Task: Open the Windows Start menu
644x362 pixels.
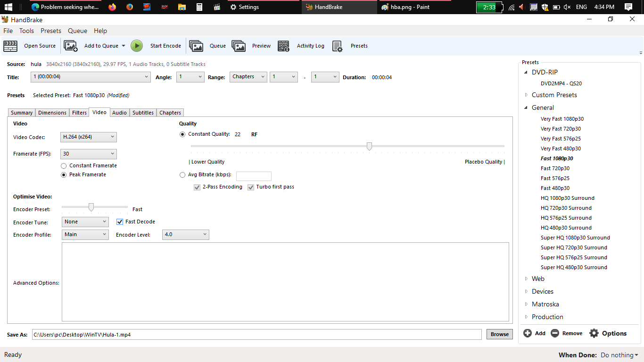Action: click(x=8, y=7)
